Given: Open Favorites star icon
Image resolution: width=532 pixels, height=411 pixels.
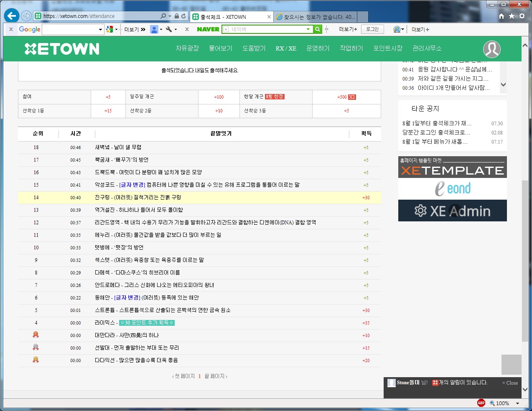Looking at the screenshot, I should point(512,16).
